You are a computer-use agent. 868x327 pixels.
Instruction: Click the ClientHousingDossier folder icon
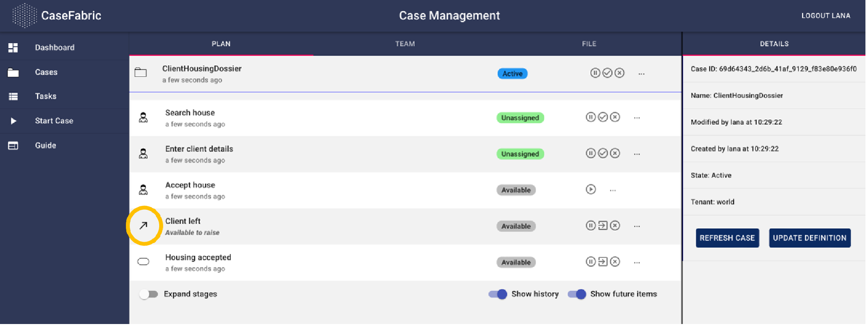141,73
